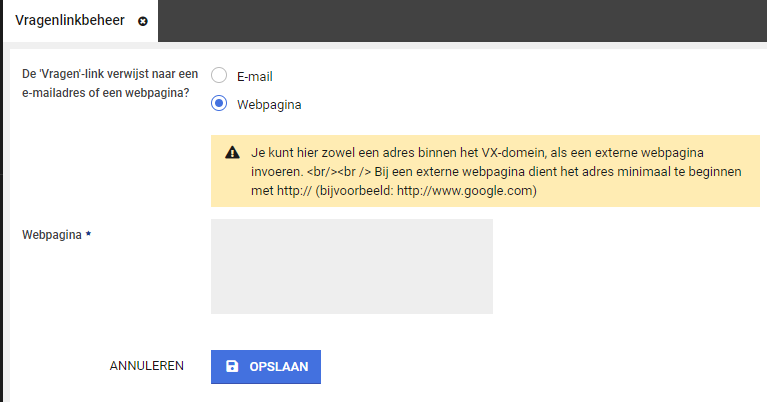767x402 pixels.
Task: Focus the Webpagina text input area
Action: (351, 266)
